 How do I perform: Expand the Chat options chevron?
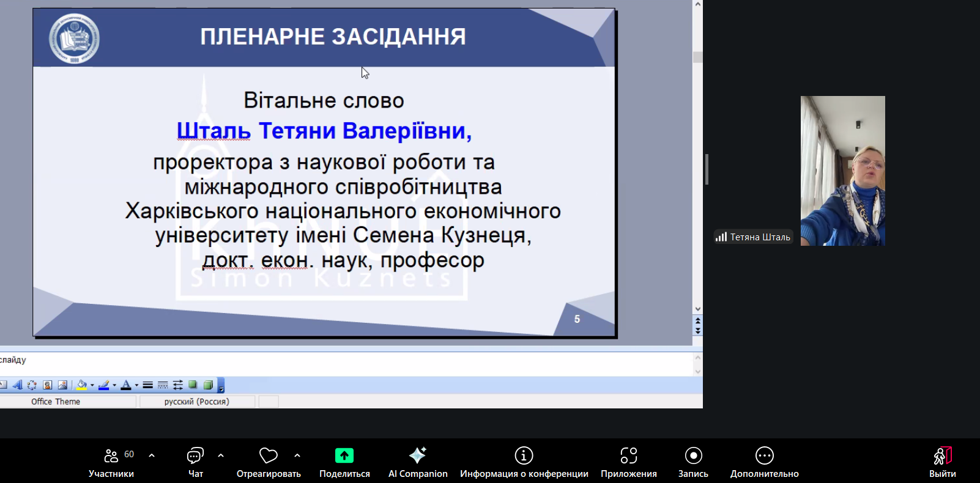click(x=221, y=455)
